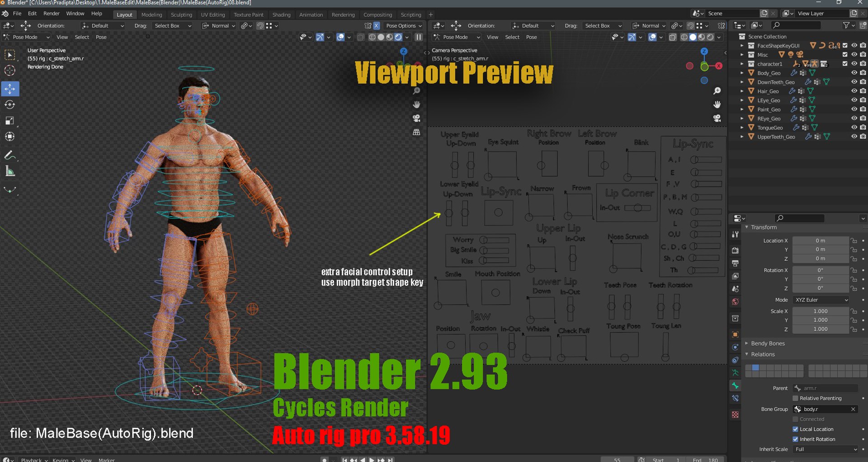Pick the Annotate tool
This screenshot has width=868, height=462.
point(9,155)
